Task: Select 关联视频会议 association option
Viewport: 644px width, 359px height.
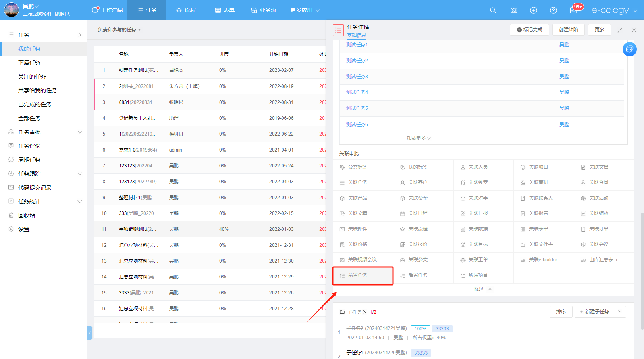Action: pyautogui.click(x=363, y=260)
